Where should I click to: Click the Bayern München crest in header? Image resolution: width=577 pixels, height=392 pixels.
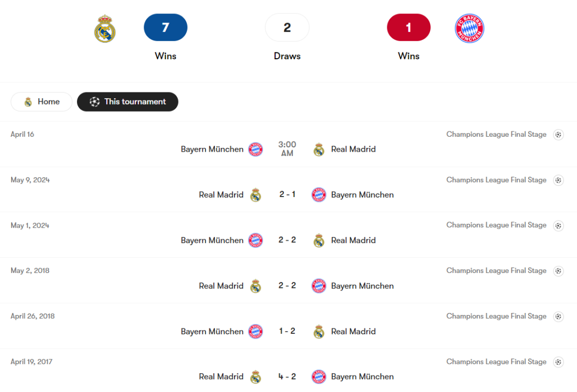click(469, 28)
